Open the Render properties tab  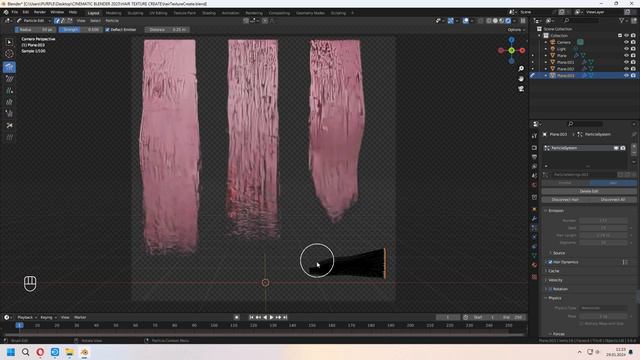point(534,148)
